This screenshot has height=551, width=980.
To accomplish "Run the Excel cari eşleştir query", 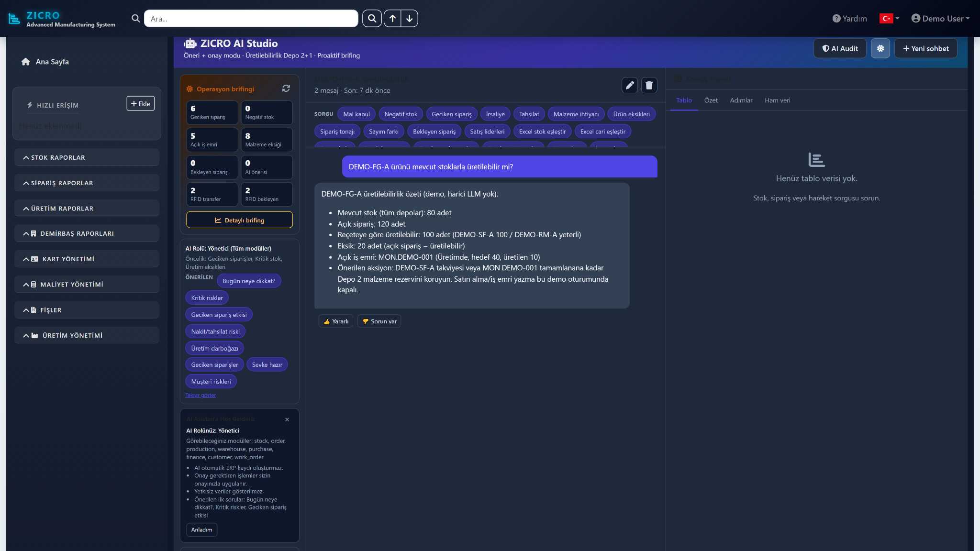I will pyautogui.click(x=602, y=132).
